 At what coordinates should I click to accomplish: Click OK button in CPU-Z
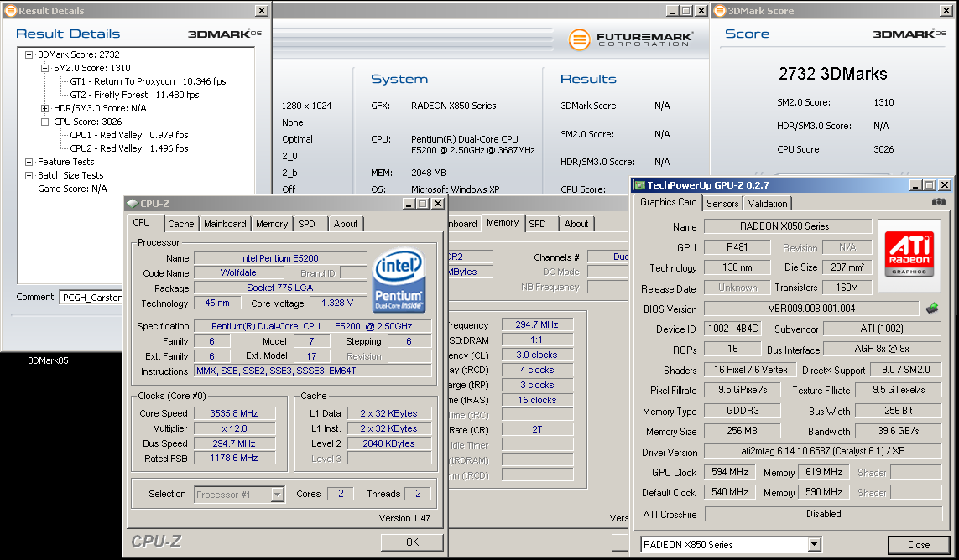click(x=412, y=542)
